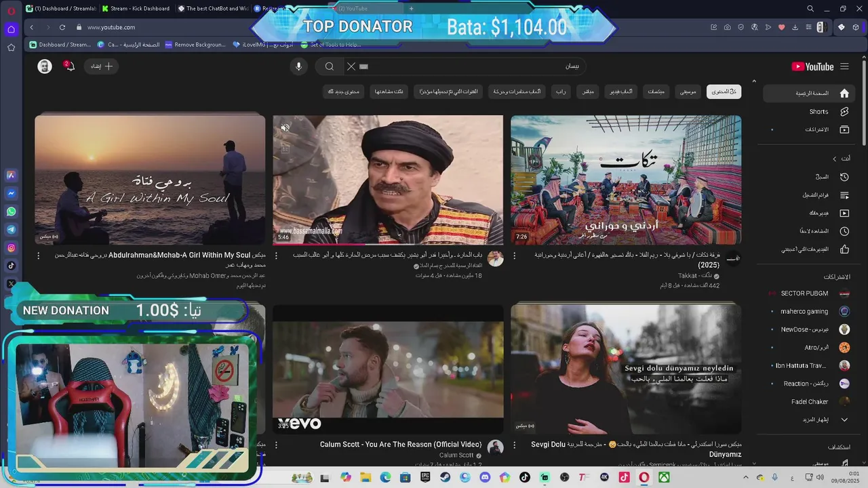Open the Fadel Chaker channel
This screenshot has width=868, height=488.
point(809,401)
